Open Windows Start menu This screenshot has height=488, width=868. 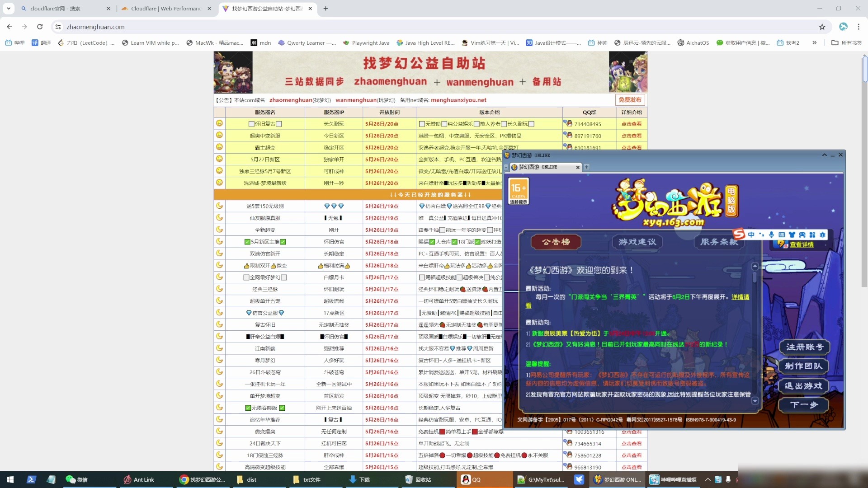(10, 479)
